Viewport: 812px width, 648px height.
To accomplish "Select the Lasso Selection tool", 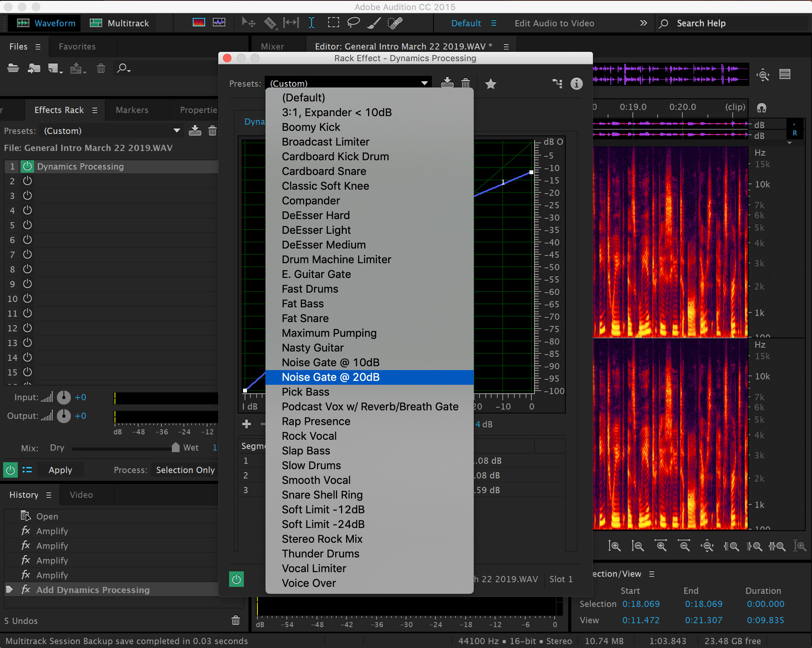I will click(x=353, y=23).
